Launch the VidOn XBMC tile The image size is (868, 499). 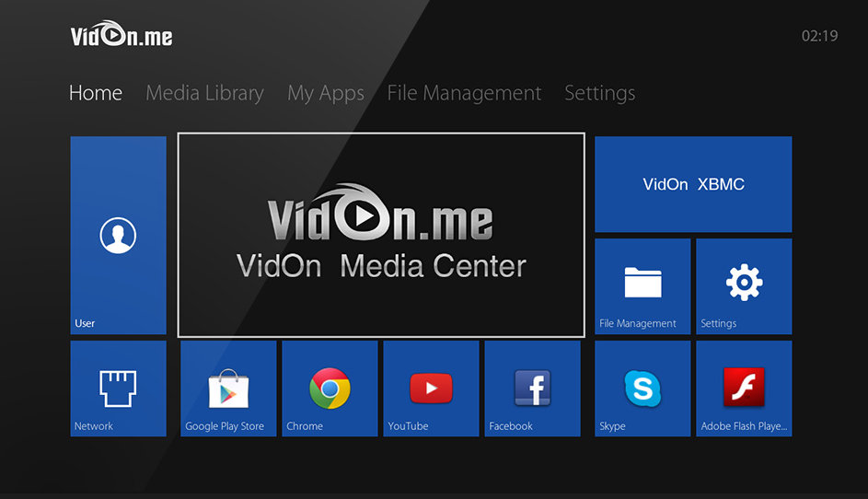click(x=693, y=184)
